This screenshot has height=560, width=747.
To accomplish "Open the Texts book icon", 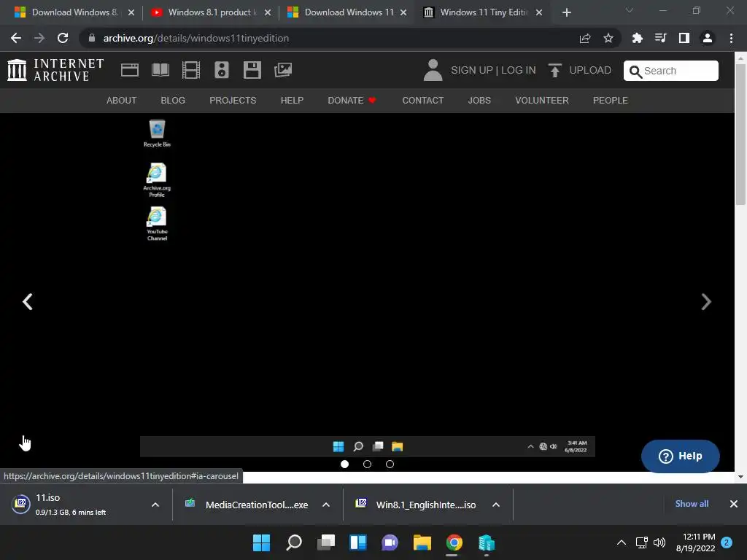I will pyautogui.click(x=160, y=70).
